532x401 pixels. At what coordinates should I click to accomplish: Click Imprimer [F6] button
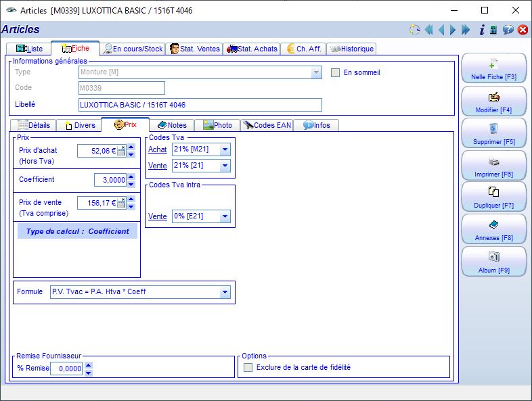493,166
